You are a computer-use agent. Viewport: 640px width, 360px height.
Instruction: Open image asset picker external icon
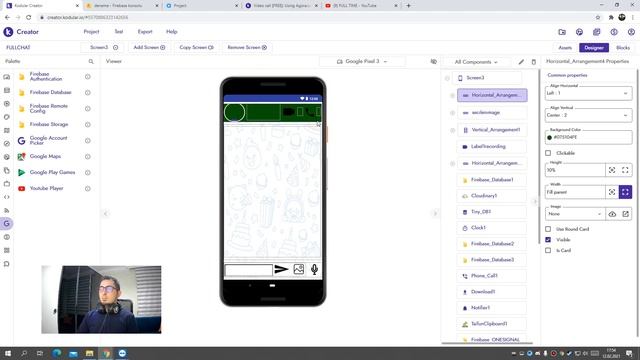tap(625, 214)
